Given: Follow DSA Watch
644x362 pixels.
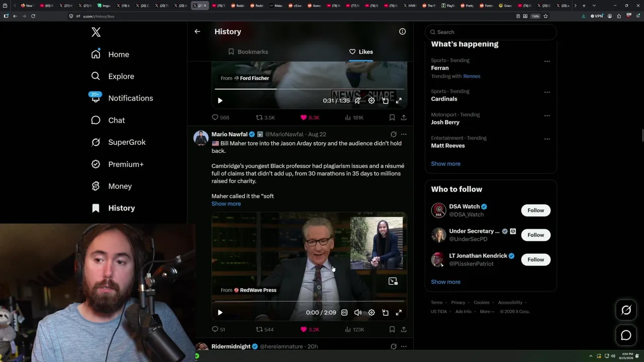Looking at the screenshot, I should 536,210.
